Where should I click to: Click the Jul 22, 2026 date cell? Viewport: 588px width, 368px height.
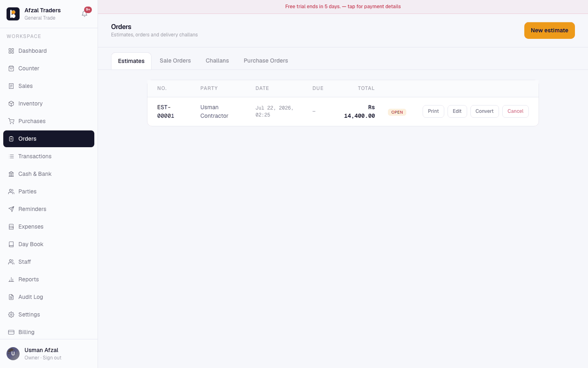click(x=274, y=111)
